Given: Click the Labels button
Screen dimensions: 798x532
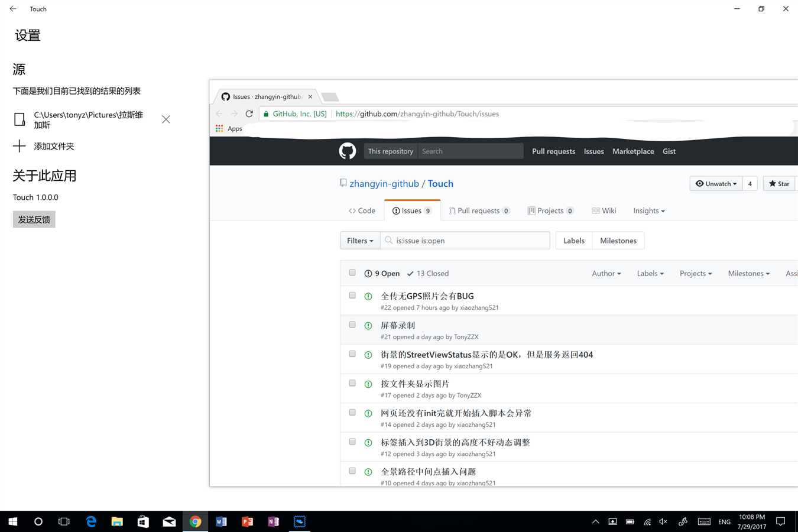Looking at the screenshot, I should click(x=574, y=241).
